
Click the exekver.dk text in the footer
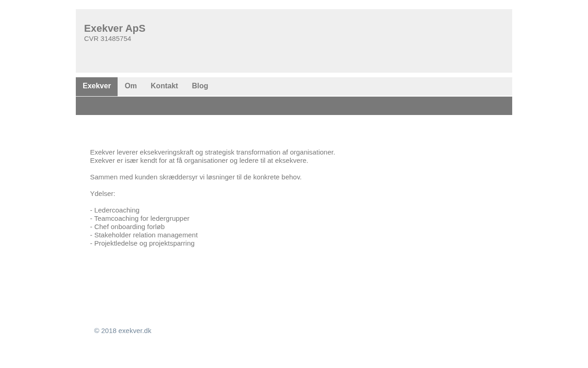coord(135,331)
